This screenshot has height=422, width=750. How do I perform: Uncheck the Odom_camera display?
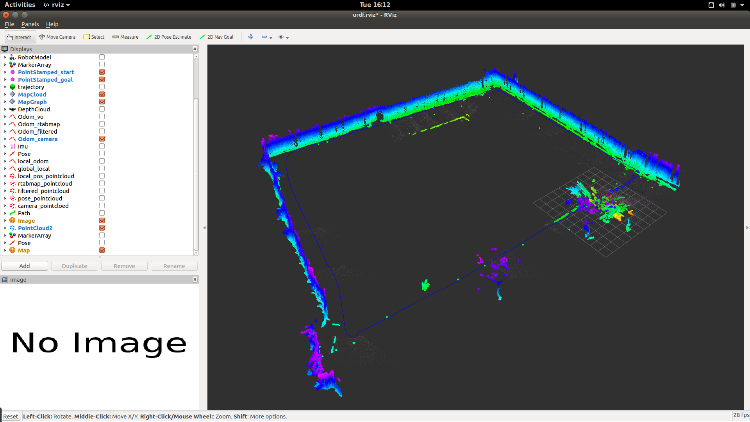pos(102,139)
